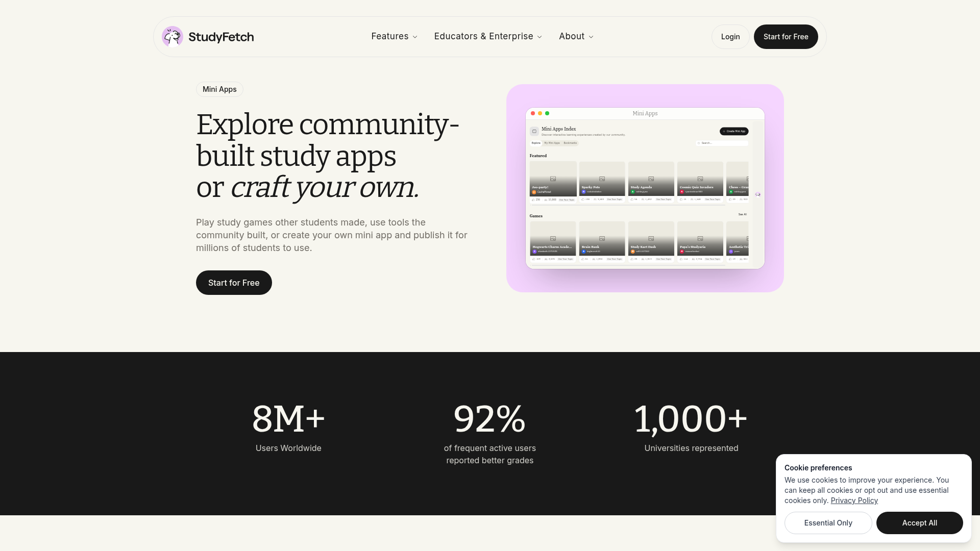Image resolution: width=980 pixels, height=551 pixels.
Task: Click the Papa's Studyaria author avatar
Action: [x=682, y=252]
